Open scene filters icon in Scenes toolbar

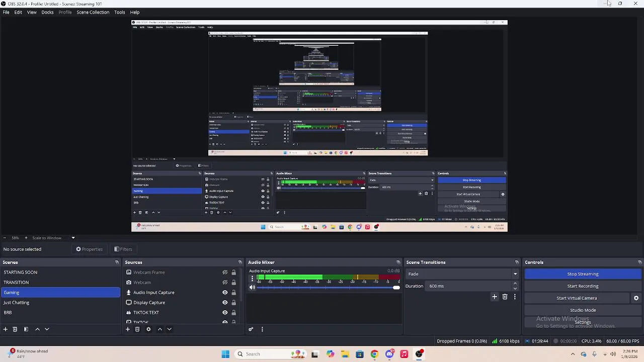click(26, 329)
